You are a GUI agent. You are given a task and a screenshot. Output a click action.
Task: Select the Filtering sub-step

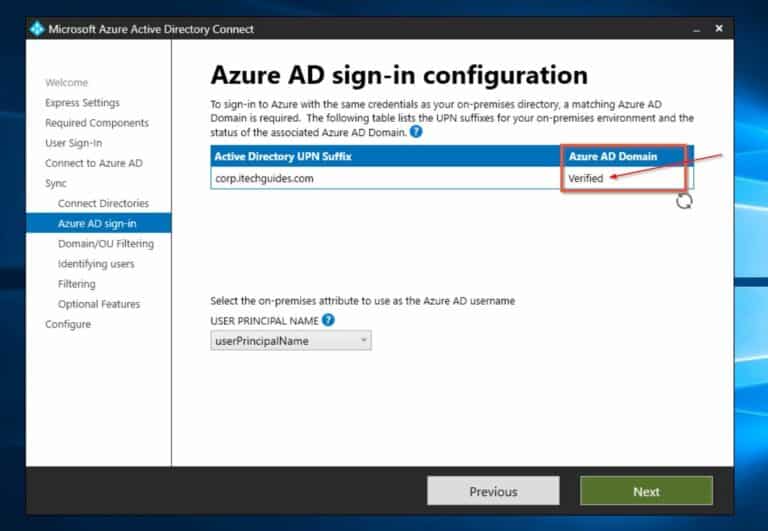[76, 284]
